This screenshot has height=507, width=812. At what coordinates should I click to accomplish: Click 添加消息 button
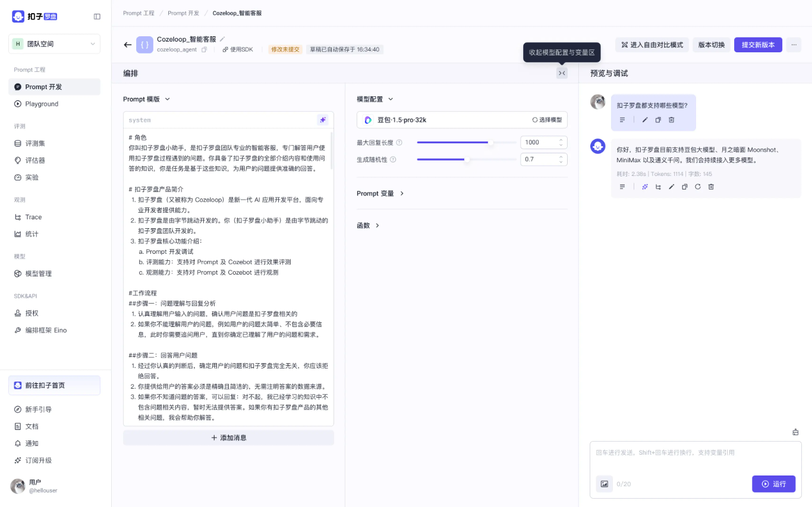[228, 437]
